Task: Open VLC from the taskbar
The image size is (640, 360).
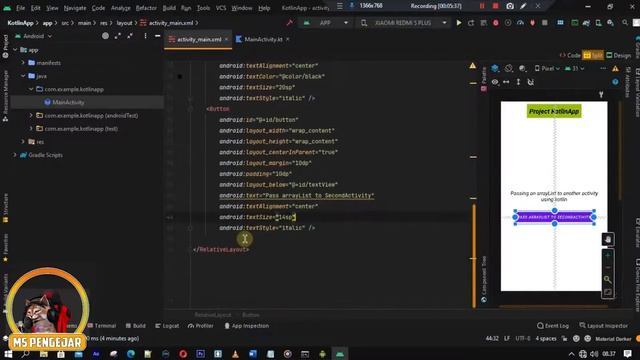Action: [235, 354]
